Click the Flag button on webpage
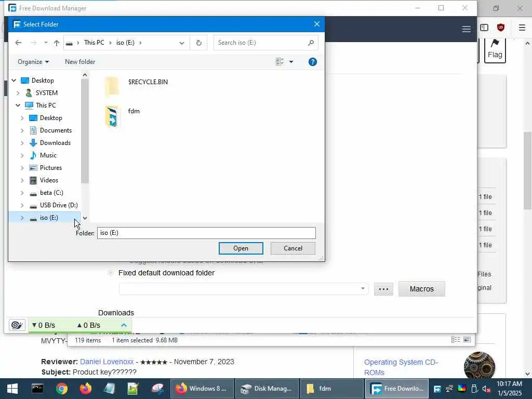 495,50
